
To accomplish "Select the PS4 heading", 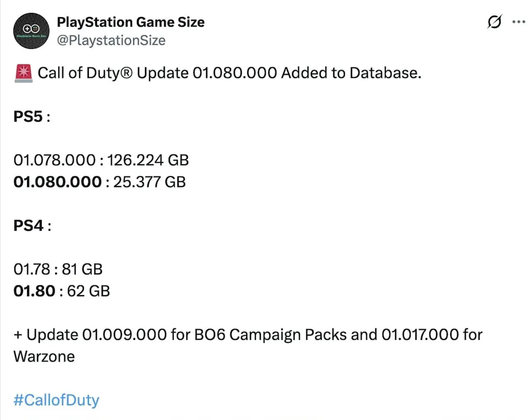I will point(28,226).
